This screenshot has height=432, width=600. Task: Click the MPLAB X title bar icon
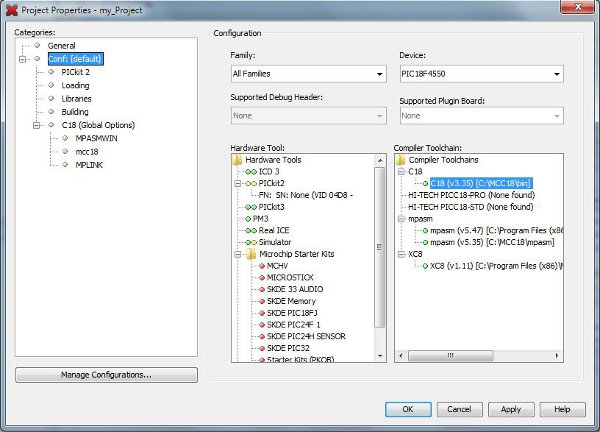[12, 10]
